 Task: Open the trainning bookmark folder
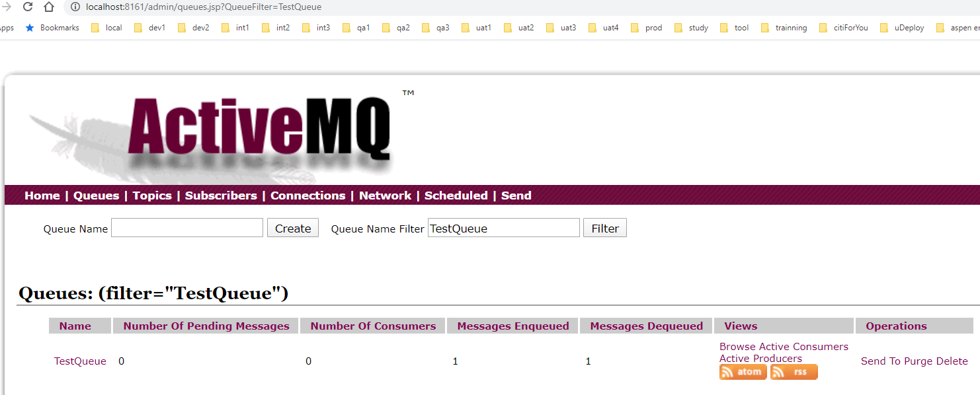[x=784, y=28]
